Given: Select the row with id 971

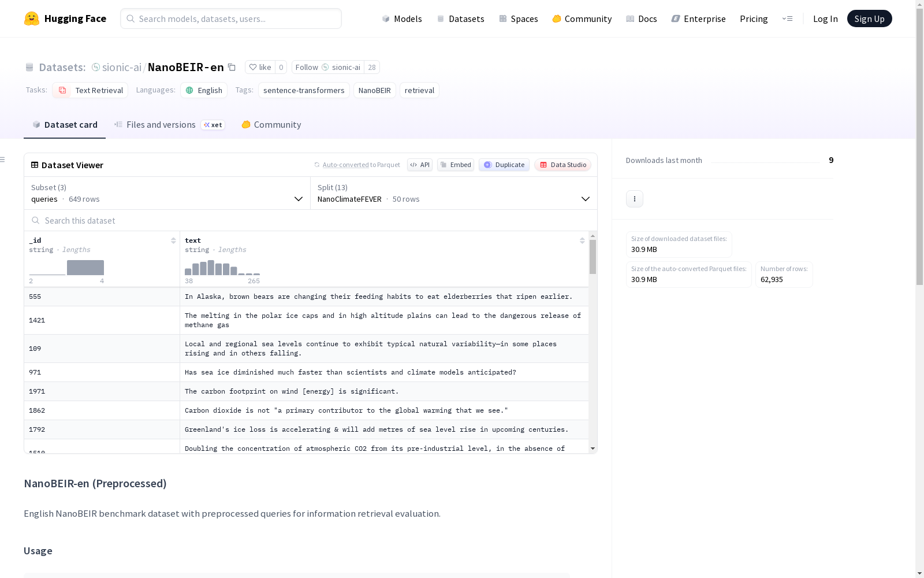Looking at the screenshot, I should pos(306,372).
